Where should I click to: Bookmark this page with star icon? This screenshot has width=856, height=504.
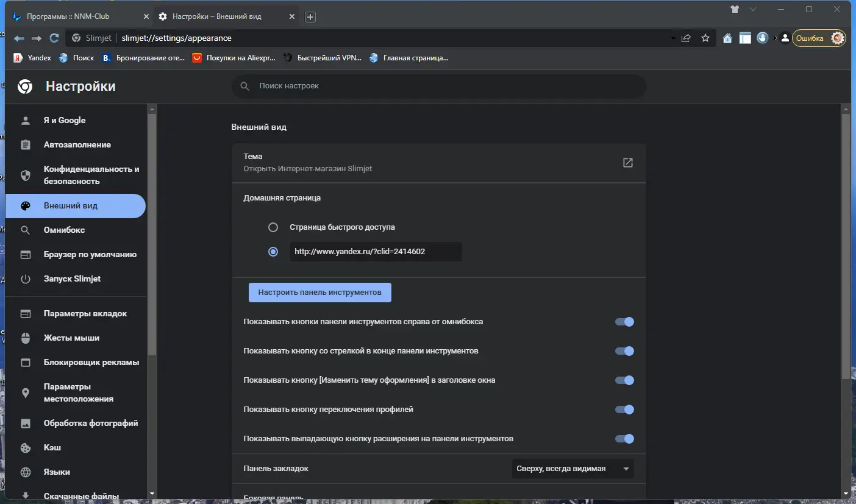click(x=705, y=38)
